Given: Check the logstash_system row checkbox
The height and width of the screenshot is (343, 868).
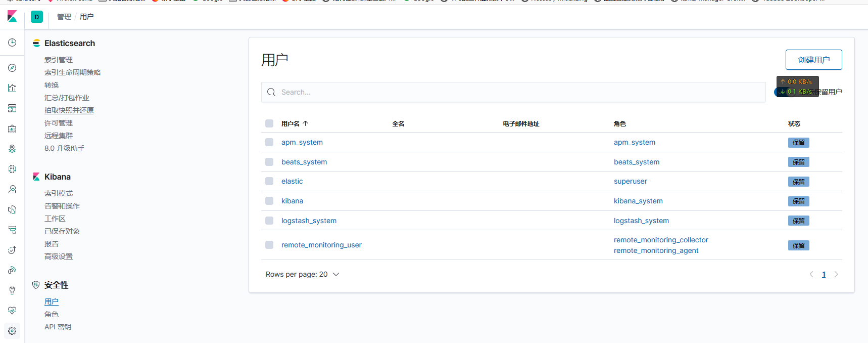Looking at the screenshot, I should tap(269, 221).
